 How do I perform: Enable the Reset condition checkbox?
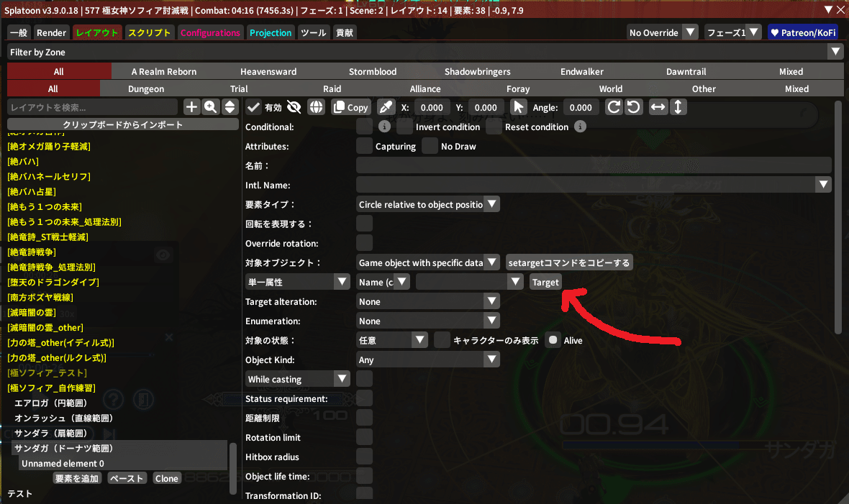coord(494,127)
